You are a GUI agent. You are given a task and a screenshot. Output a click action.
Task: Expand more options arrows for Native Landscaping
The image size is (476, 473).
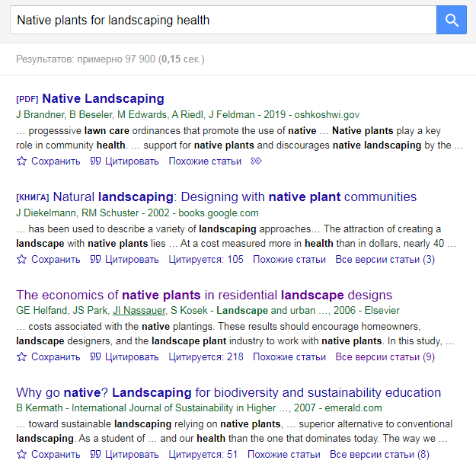256,161
